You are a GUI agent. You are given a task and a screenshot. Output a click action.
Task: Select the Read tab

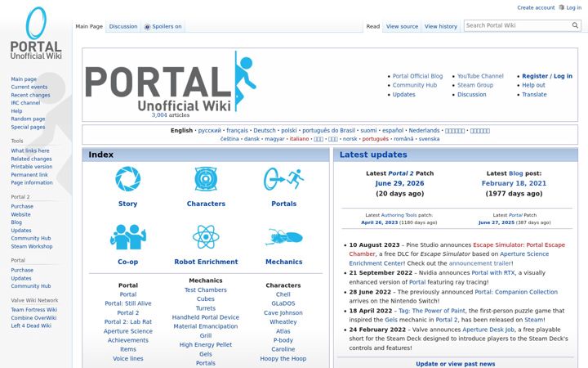pyautogui.click(x=372, y=27)
